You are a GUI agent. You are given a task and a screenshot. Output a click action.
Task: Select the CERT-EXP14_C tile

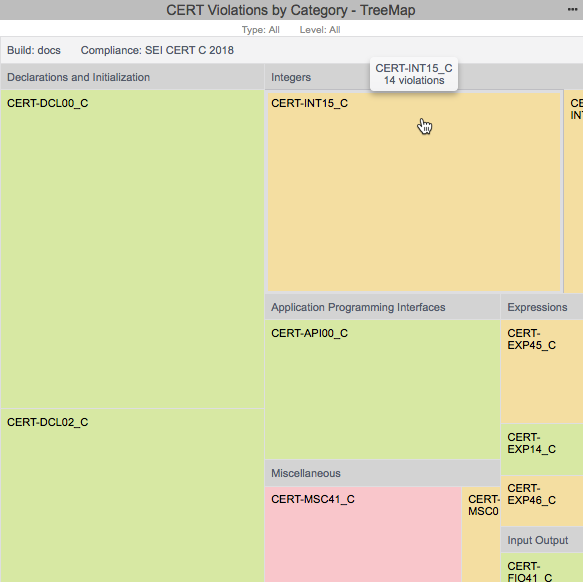542,449
